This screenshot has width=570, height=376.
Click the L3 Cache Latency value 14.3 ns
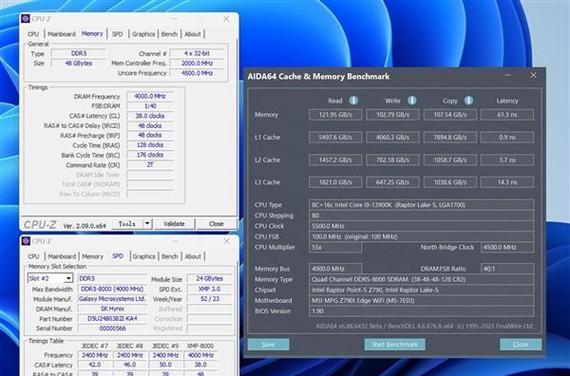point(507,182)
